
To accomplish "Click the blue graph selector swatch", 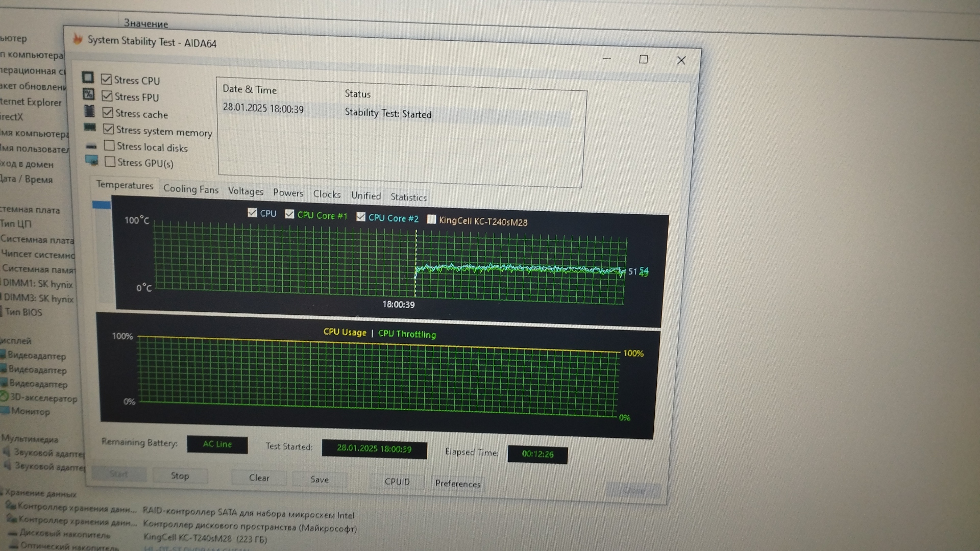I will 102,205.
